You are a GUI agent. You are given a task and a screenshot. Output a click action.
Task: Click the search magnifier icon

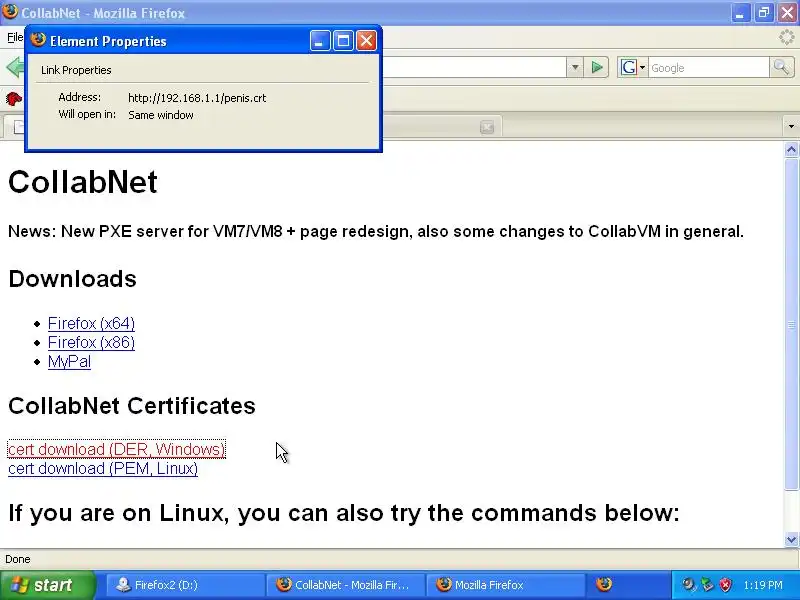coord(781,67)
